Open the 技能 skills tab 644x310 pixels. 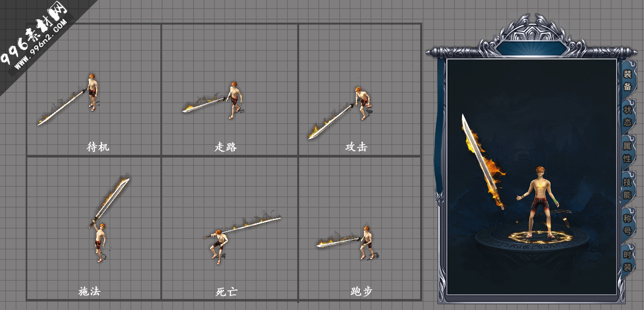(627, 188)
